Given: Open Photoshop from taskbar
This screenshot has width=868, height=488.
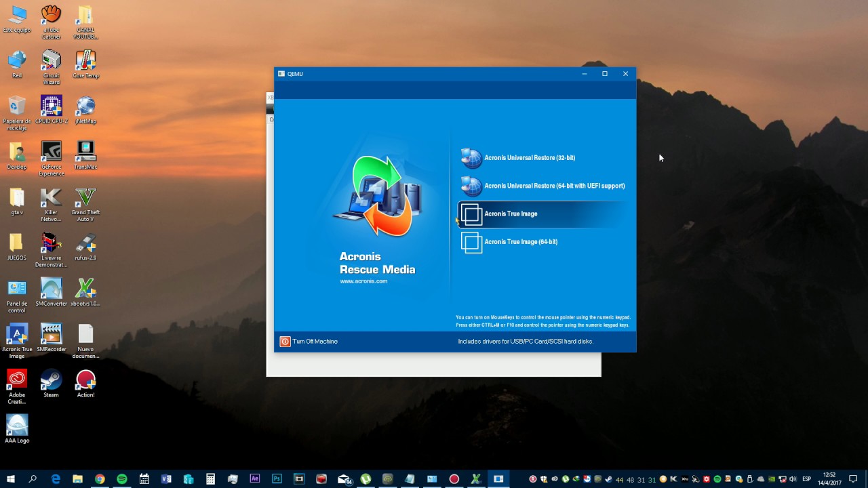Looking at the screenshot, I should coord(277,479).
